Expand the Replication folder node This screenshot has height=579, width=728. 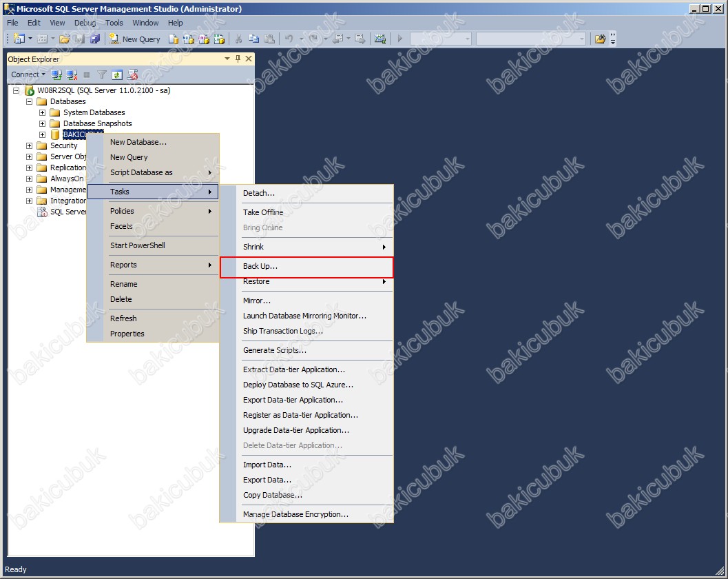coord(29,167)
